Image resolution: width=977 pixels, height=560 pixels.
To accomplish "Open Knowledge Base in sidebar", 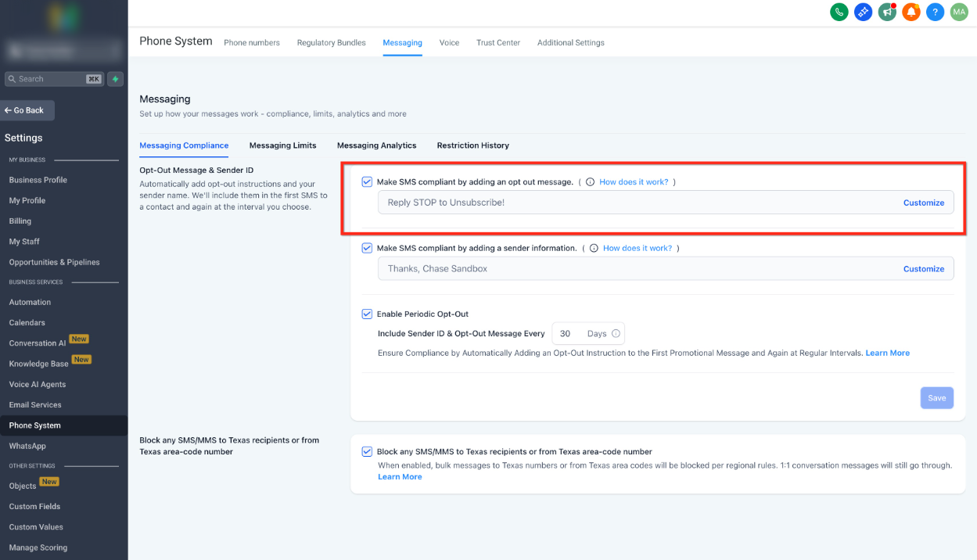I will point(39,364).
